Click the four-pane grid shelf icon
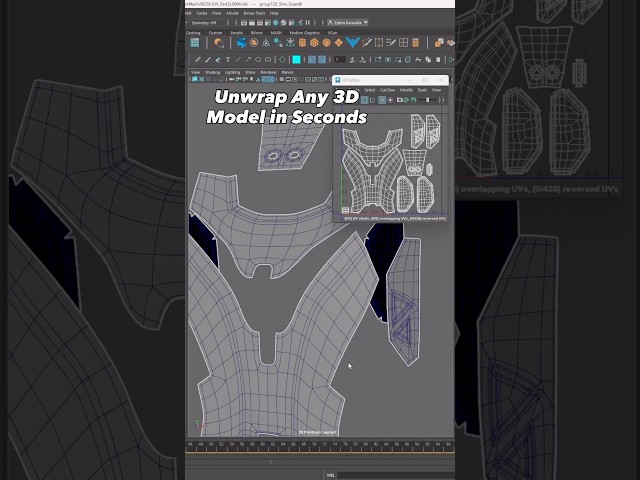640x480 pixels. tap(403, 42)
